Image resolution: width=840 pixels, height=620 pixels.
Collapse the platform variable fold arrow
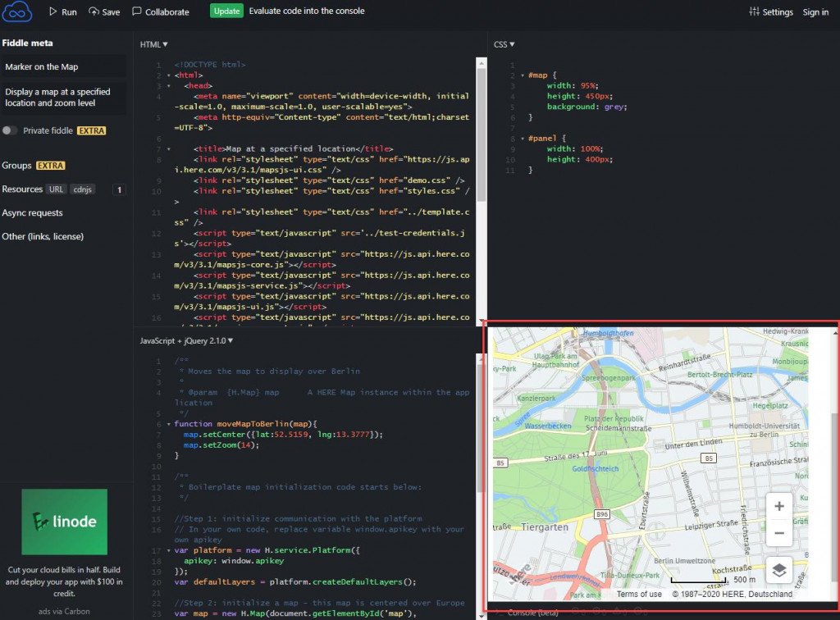coord(169,550)
